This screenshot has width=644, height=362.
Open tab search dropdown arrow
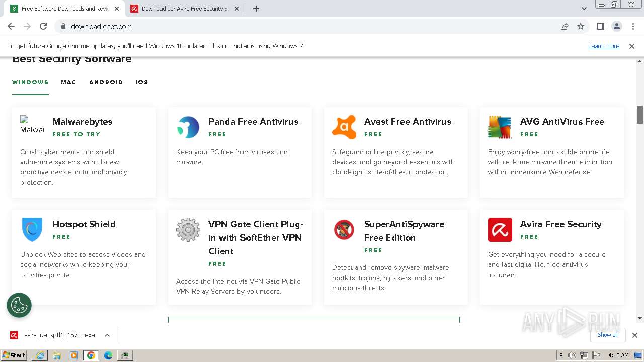click(584, 9)
